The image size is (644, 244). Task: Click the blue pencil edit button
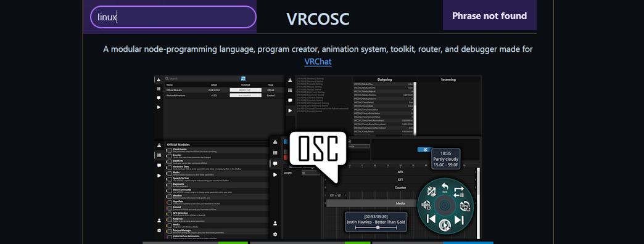pyautogui.click(x=425, y=150)
